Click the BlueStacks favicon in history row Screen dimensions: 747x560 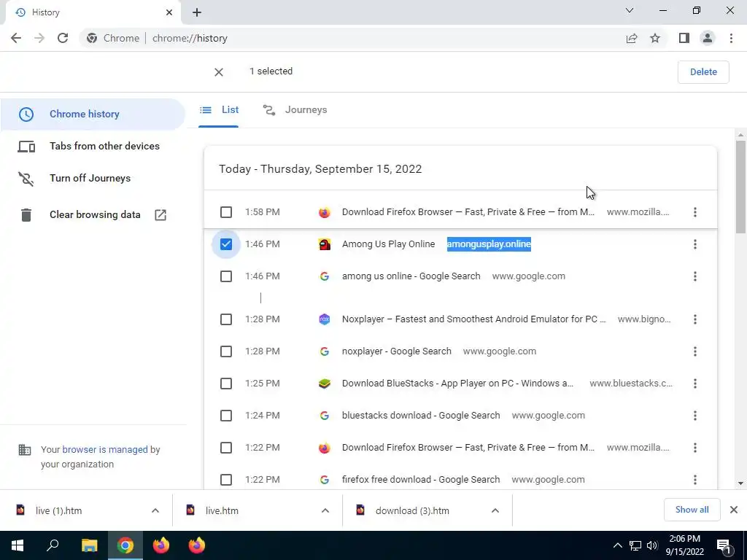pos(325,384)
